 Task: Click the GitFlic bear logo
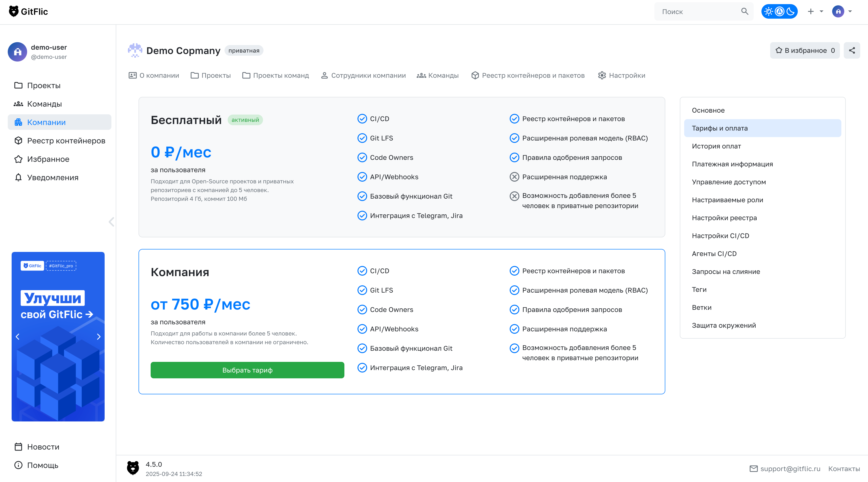click(14, 11)
